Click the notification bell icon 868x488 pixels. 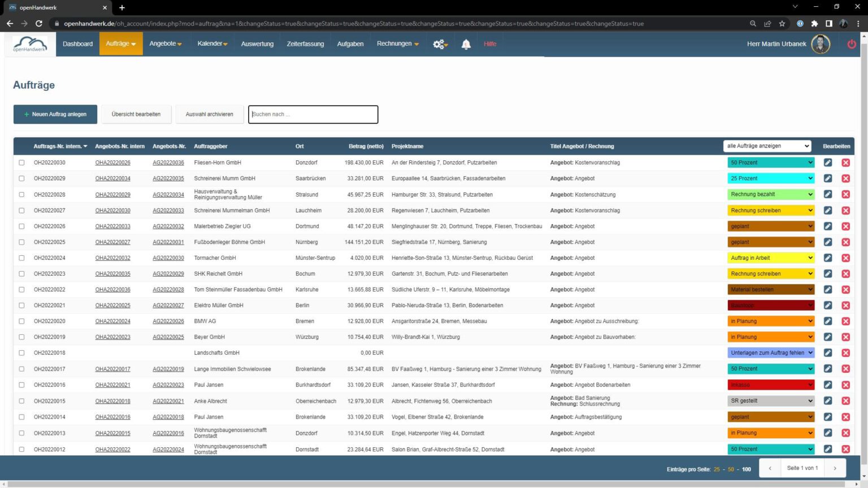[466, 44]
